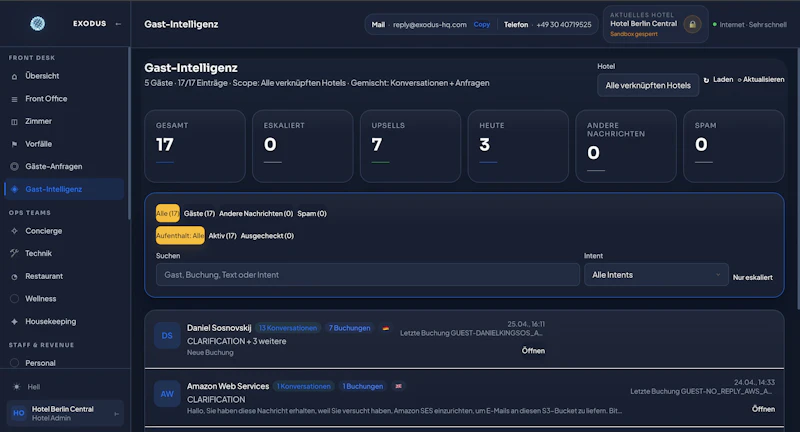
Task: Select the Spam (0) filter chip
Action: 312,214
